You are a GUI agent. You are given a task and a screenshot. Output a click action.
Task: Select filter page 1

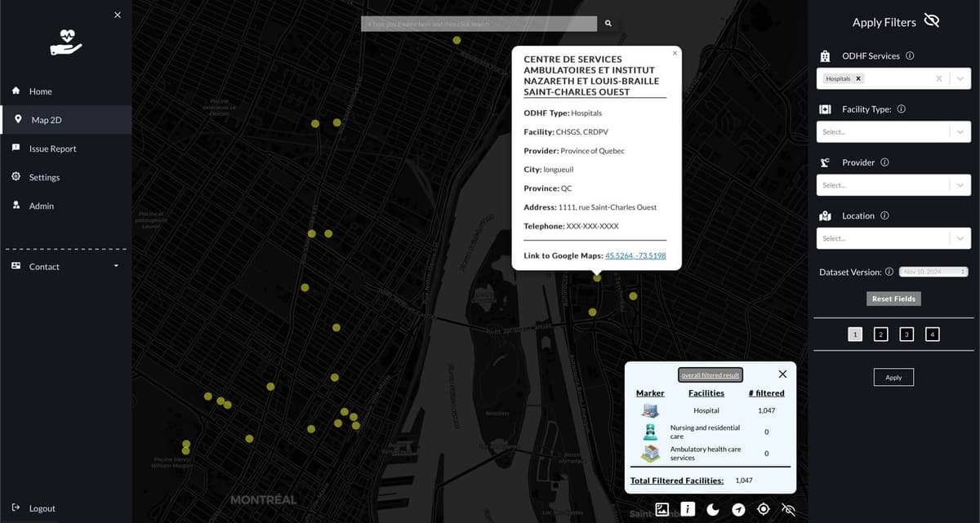[854, 334]
